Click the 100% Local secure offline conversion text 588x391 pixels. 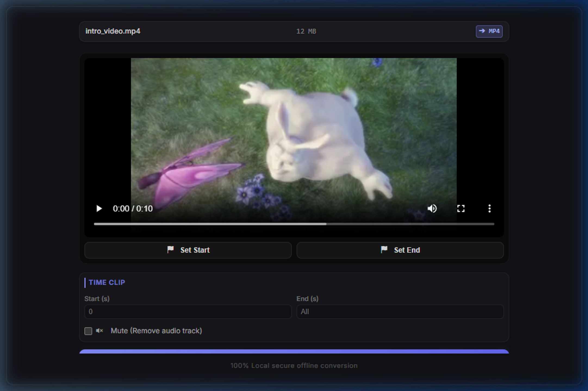point(294,366)
